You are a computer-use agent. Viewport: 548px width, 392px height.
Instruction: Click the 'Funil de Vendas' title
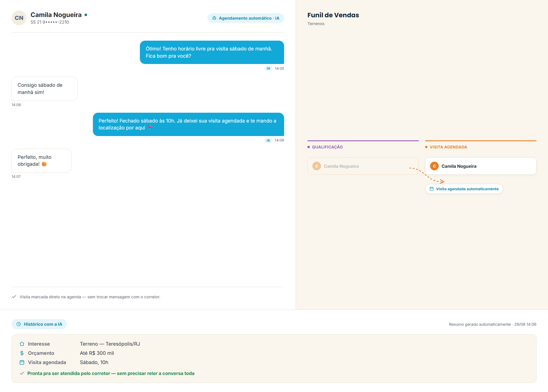333,15
